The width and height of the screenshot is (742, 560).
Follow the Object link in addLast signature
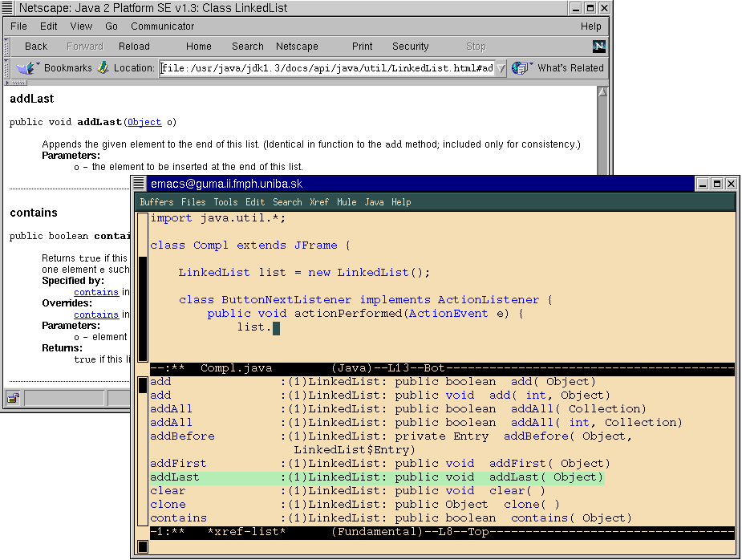(x=144, y=122)
